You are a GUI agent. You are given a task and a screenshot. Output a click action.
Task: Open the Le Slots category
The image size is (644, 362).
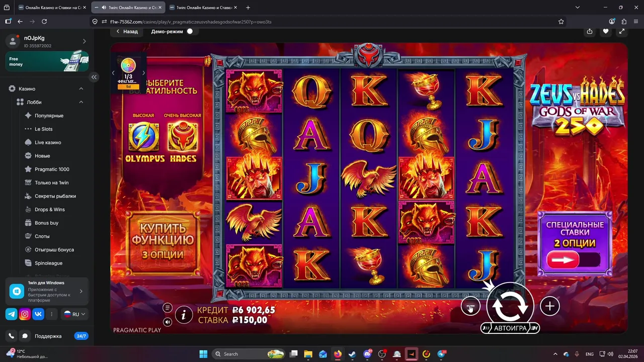point(43,129)
